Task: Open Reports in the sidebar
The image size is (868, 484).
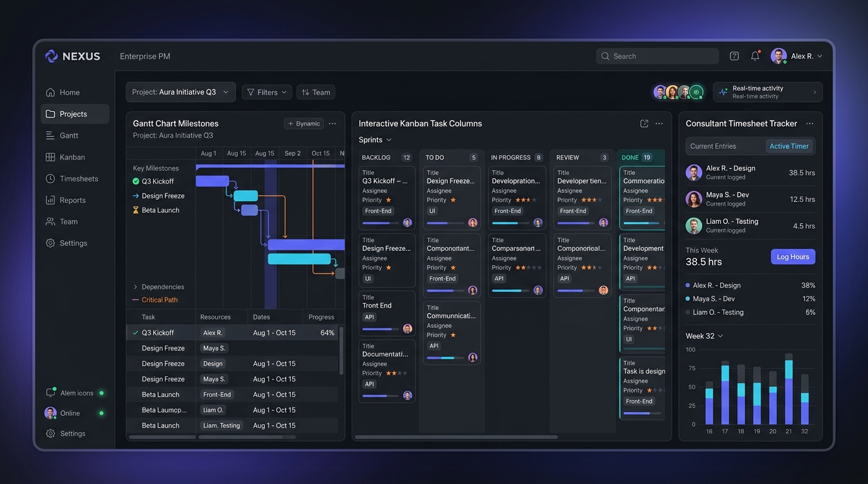Action: point(73,200)
